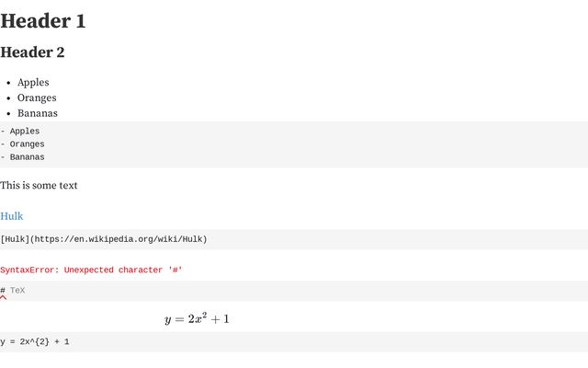Select the Bananas bullet in rendered list
The height and width of the screenshot is (368, 588).
[38, 113]
